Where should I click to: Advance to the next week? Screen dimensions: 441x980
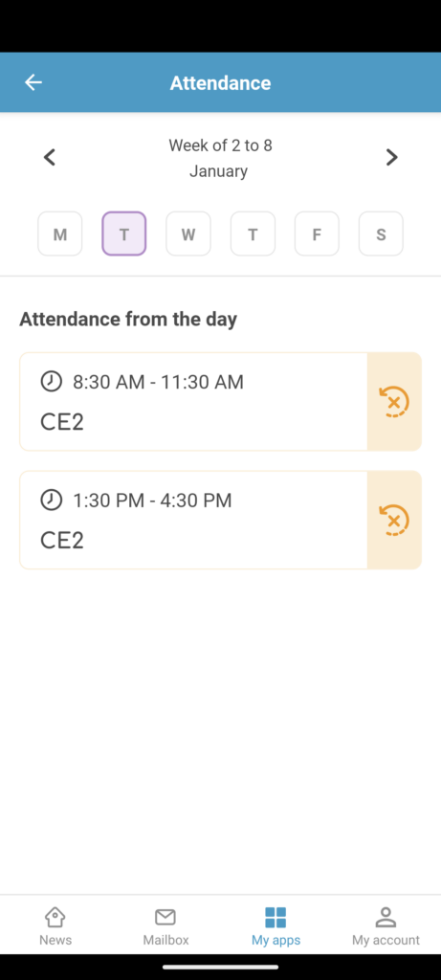[391, 157]
